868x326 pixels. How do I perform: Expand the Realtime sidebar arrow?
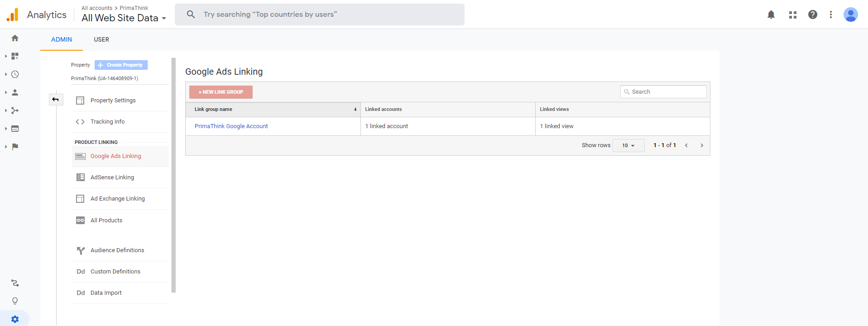6,74
